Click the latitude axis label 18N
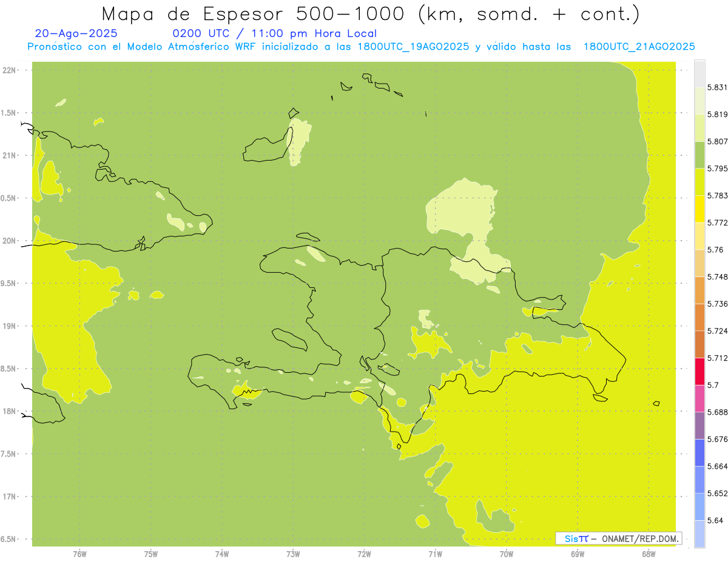This screenshot has width=728, height=562. click(x=9, y=412)
